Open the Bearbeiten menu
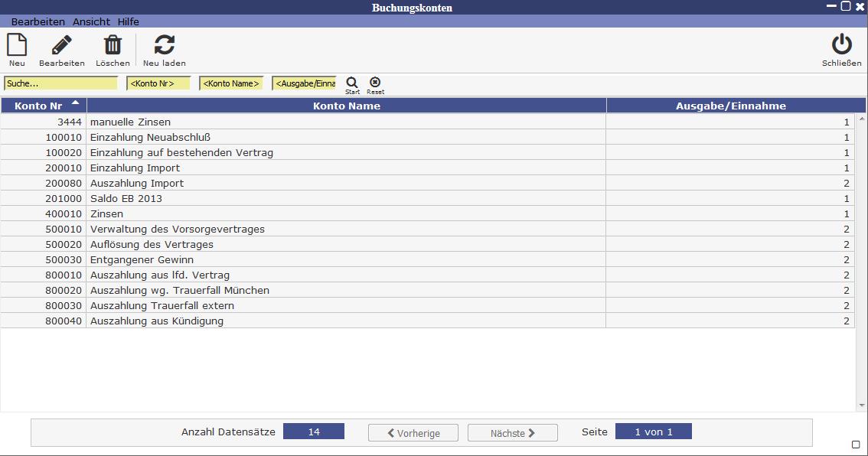Viewport: 868px width, 456px height. coord(38,22)
